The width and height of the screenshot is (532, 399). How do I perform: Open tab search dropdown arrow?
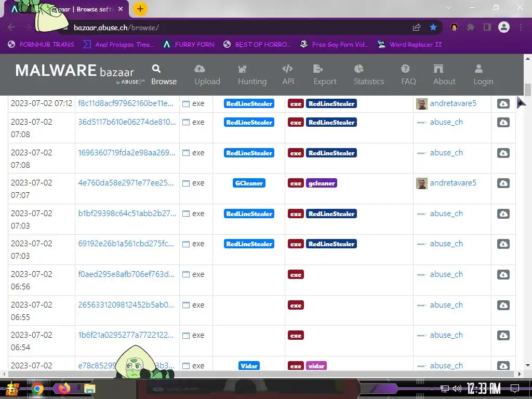(x=448, y=7)
